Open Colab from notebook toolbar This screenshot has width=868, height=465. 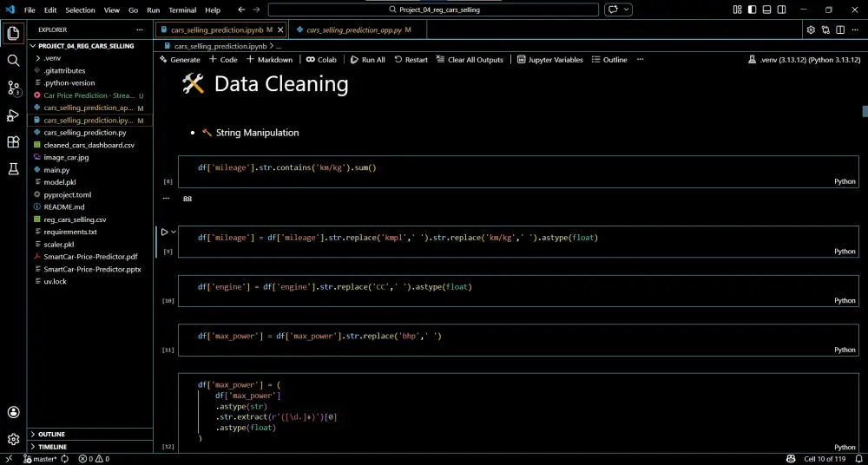point(321,60)
